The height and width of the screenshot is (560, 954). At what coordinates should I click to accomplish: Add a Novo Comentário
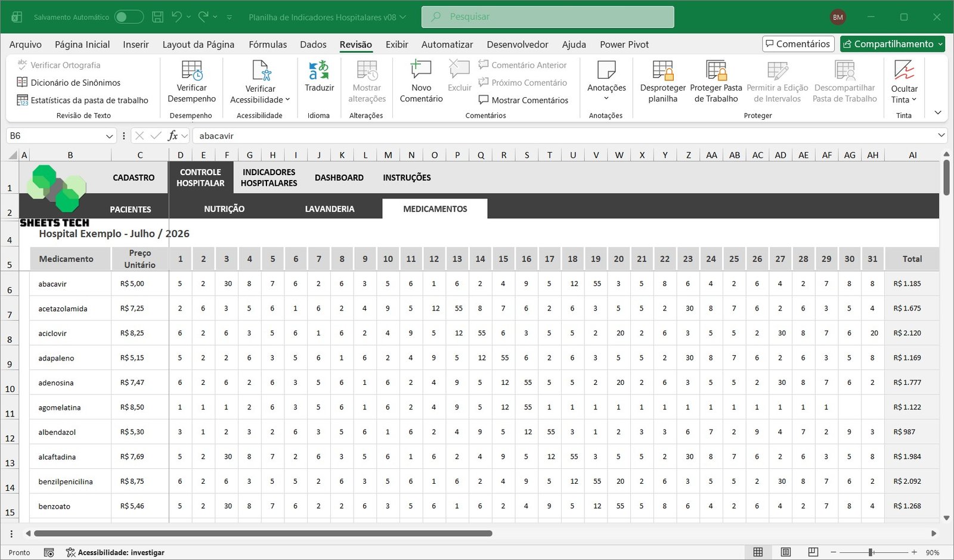(421, 71)
